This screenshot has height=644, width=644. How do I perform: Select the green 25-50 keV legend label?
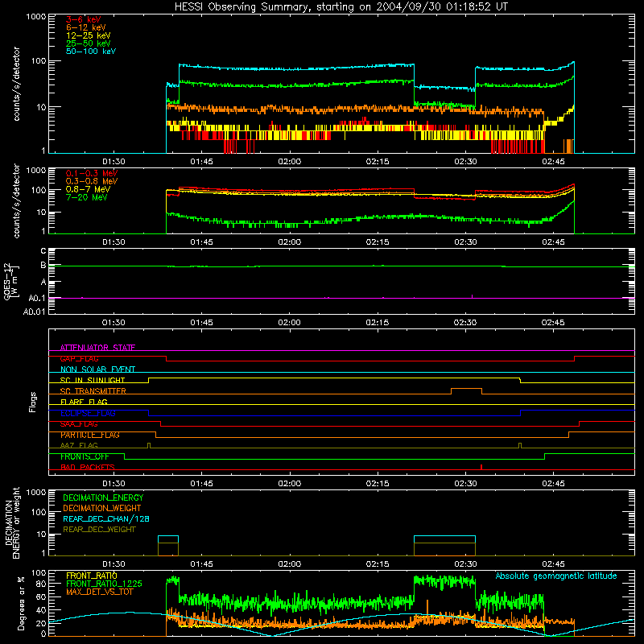pos(88,43)
